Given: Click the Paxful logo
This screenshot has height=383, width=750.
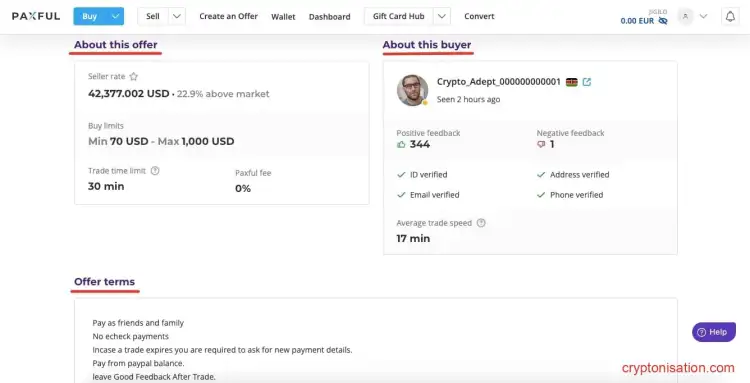Looking at the screenshot, I should point(36,16).
